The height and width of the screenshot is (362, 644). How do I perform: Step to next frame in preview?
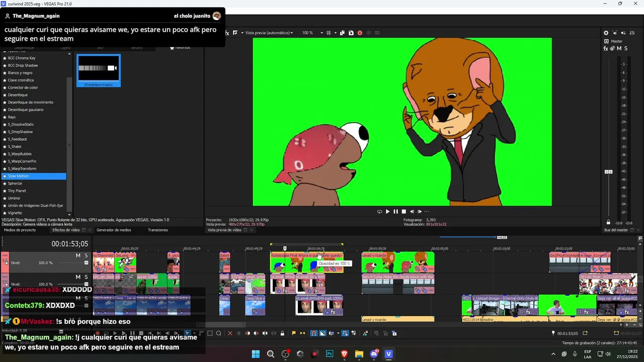pyautogui.click(x=419, y=212)
